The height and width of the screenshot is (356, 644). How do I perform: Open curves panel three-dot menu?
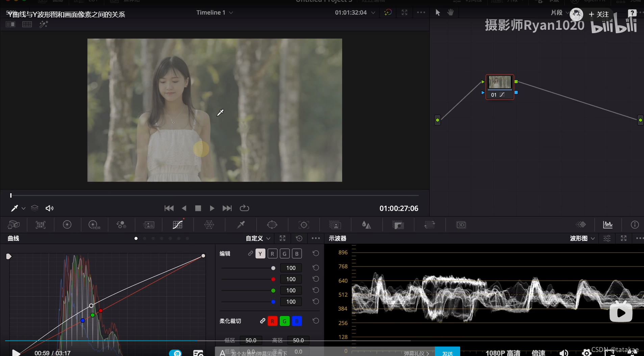pos(316,238)
